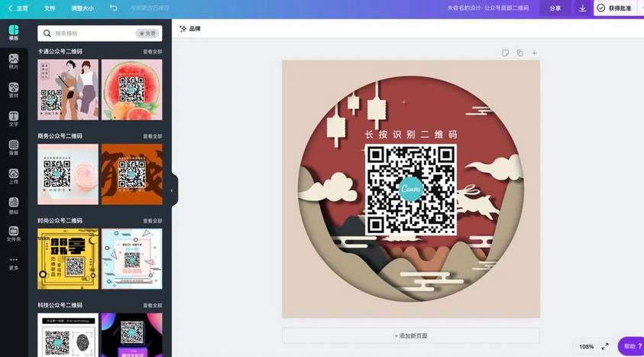Open the 文件 file menu

click(x=50, y=8)
